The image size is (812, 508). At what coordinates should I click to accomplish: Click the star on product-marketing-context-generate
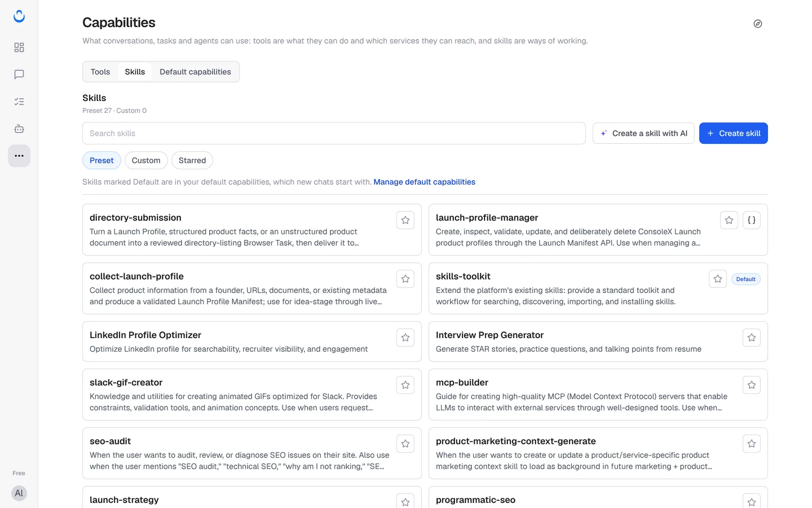752,444
